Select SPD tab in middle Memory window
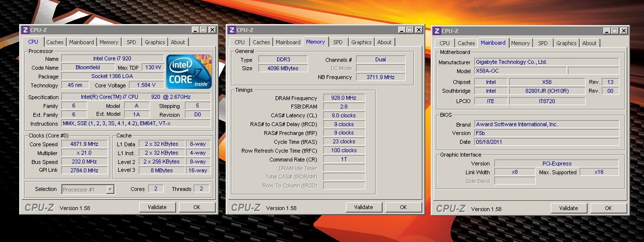 click(338, 42)
